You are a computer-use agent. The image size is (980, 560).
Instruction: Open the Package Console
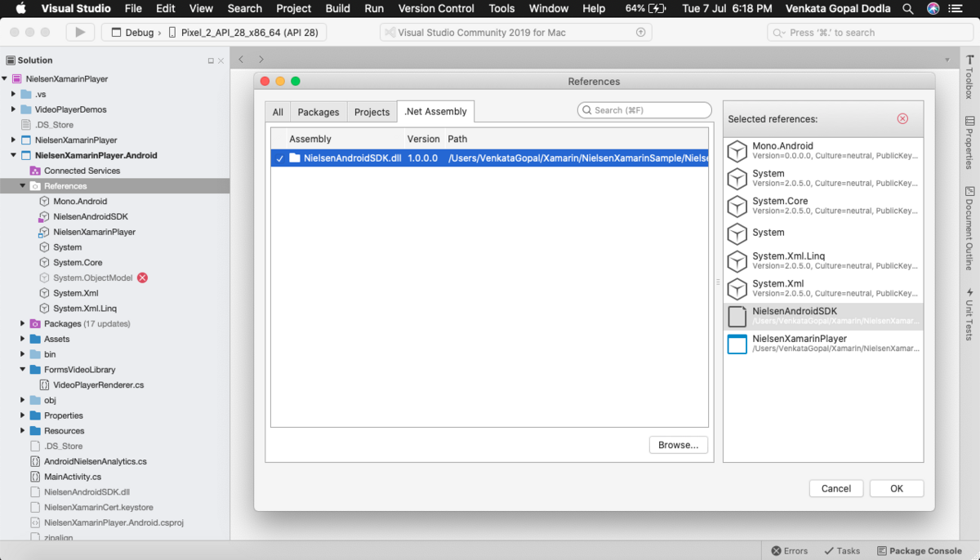[x=920, y=550]
